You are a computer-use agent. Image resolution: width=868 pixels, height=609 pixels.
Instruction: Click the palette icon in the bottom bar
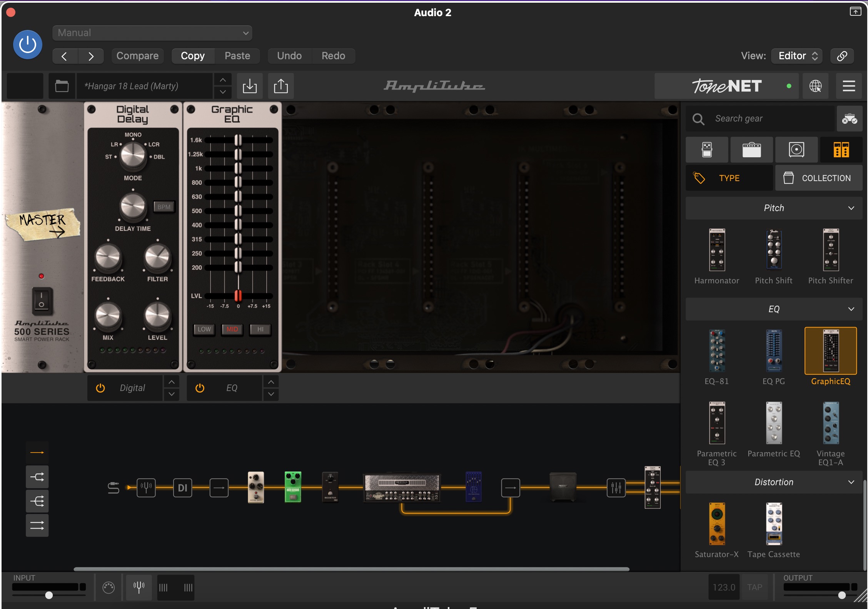[x=108, y=587]
